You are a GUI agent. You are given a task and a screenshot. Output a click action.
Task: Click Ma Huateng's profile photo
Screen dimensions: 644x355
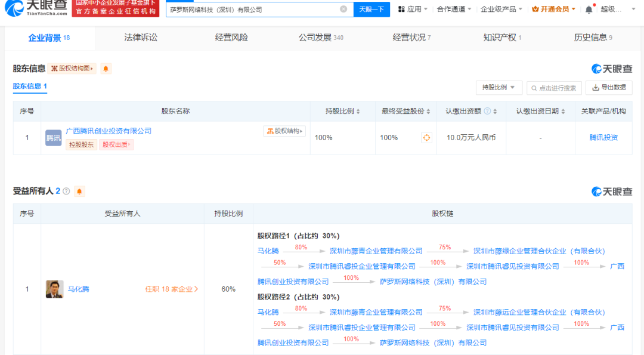(54, 289)
